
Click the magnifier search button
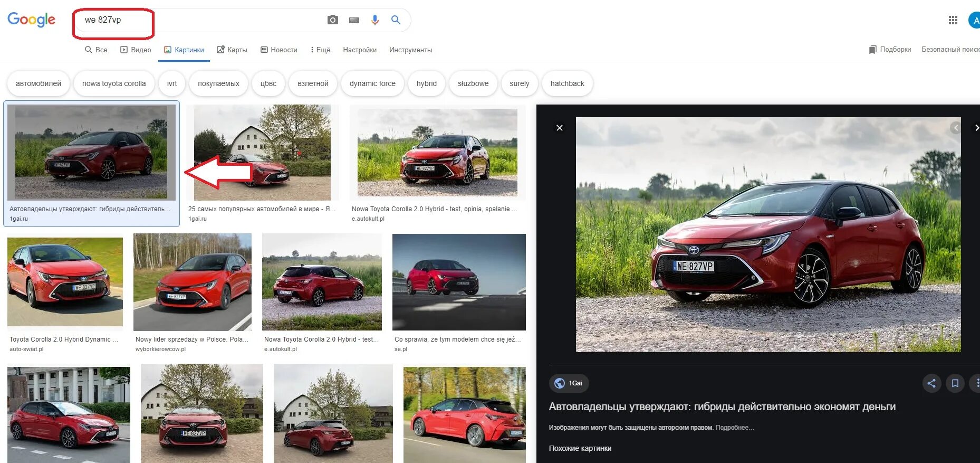[396, 20]
